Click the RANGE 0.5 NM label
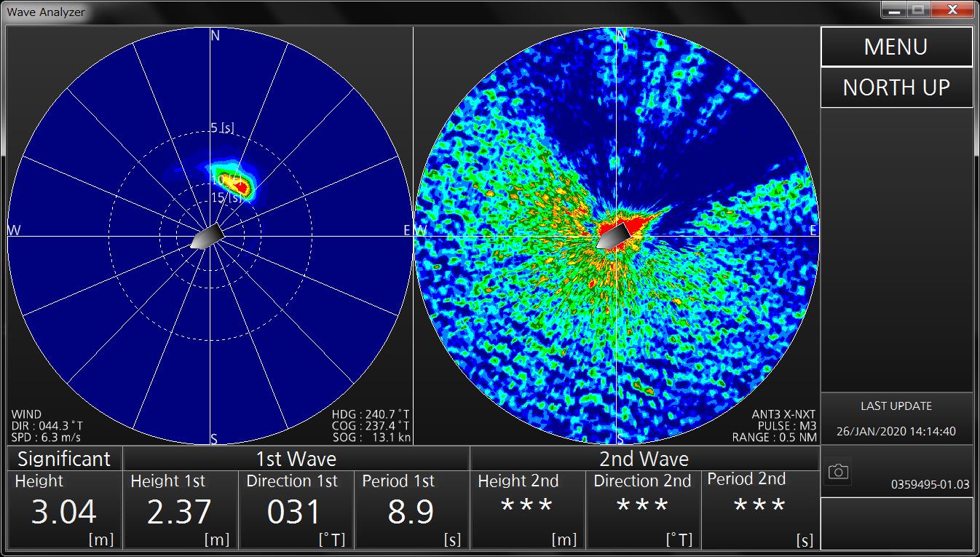 (x=775, y=438)
